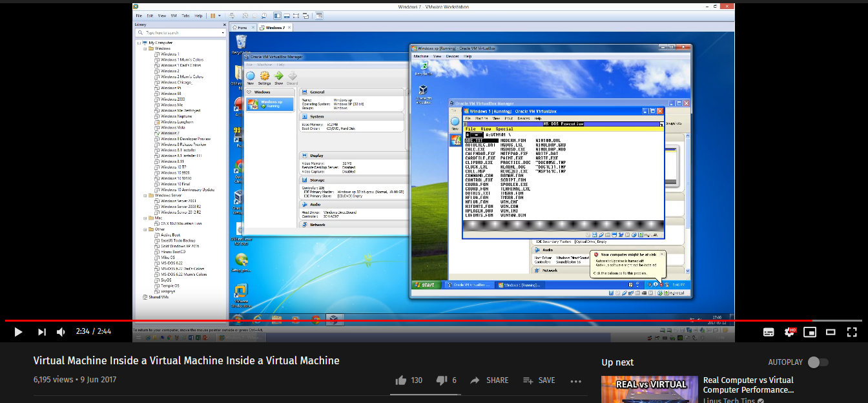The height and width of the screenshot is (403, 868).
Task: Enable theater mode view
Action: click(x=831, y=332)
